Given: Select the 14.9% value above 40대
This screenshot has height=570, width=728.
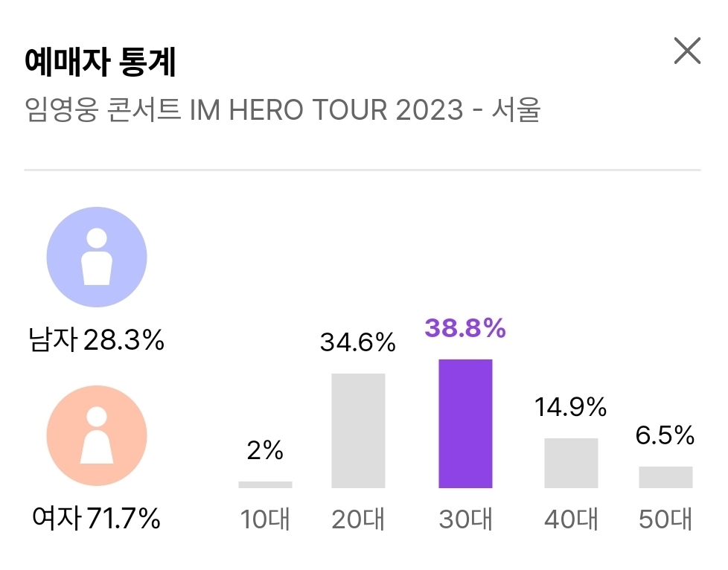Looking at the screenshot, I should [572, 408].
